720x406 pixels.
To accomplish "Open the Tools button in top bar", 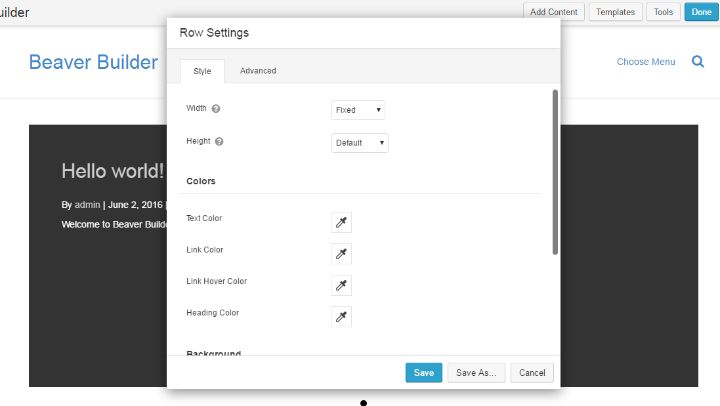I will [x=663, y=12].
